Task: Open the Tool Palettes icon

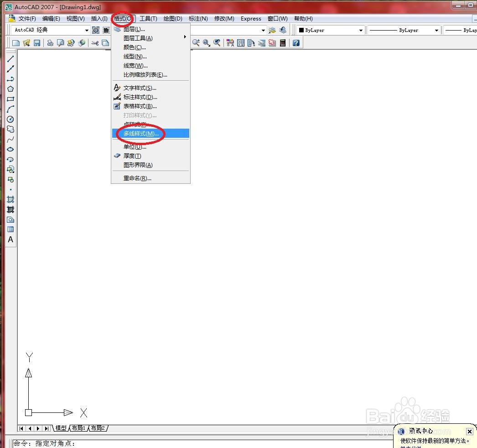Action: click(x=251, y=43)
